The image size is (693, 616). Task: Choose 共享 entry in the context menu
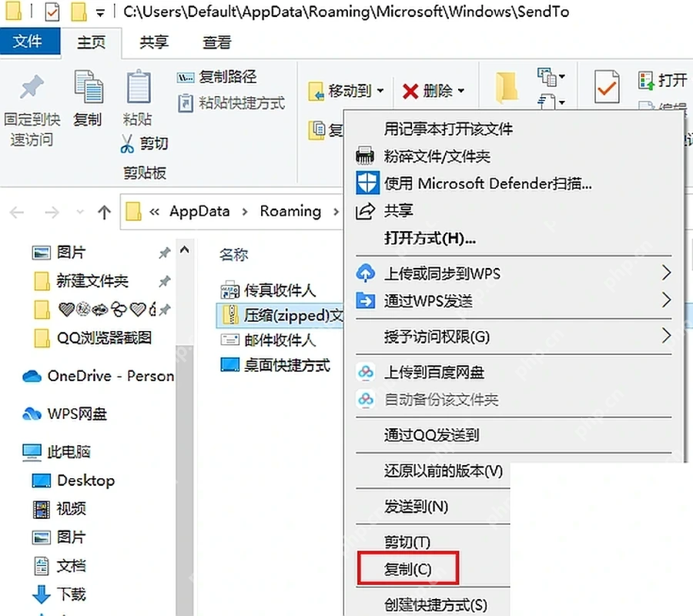click(x=398, y=211)
